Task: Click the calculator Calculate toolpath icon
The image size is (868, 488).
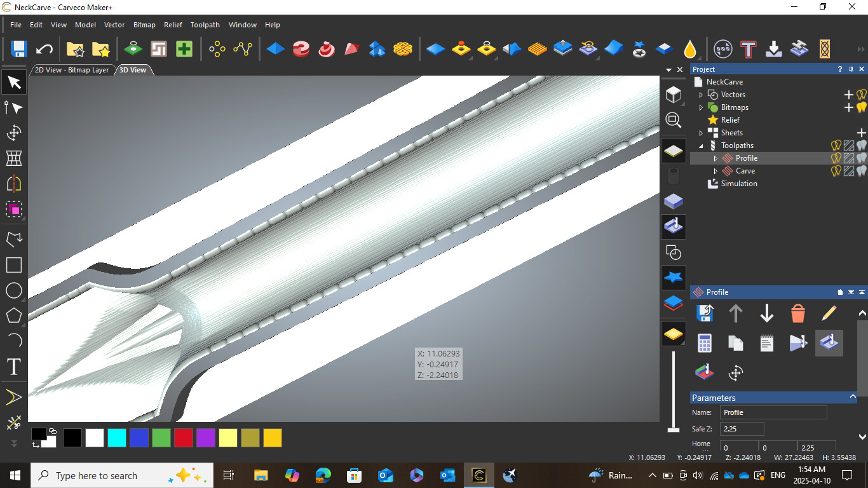Action: [705, 343]
